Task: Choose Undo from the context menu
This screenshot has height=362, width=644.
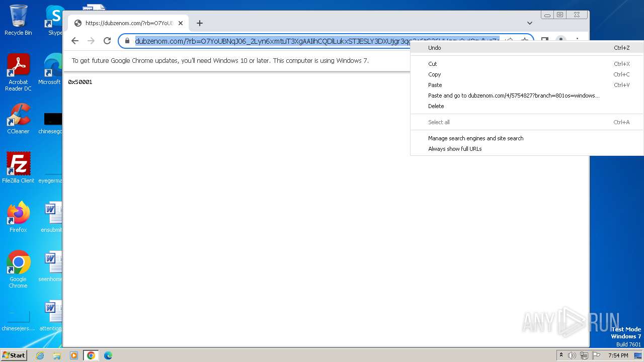Action: coord(527,48)
